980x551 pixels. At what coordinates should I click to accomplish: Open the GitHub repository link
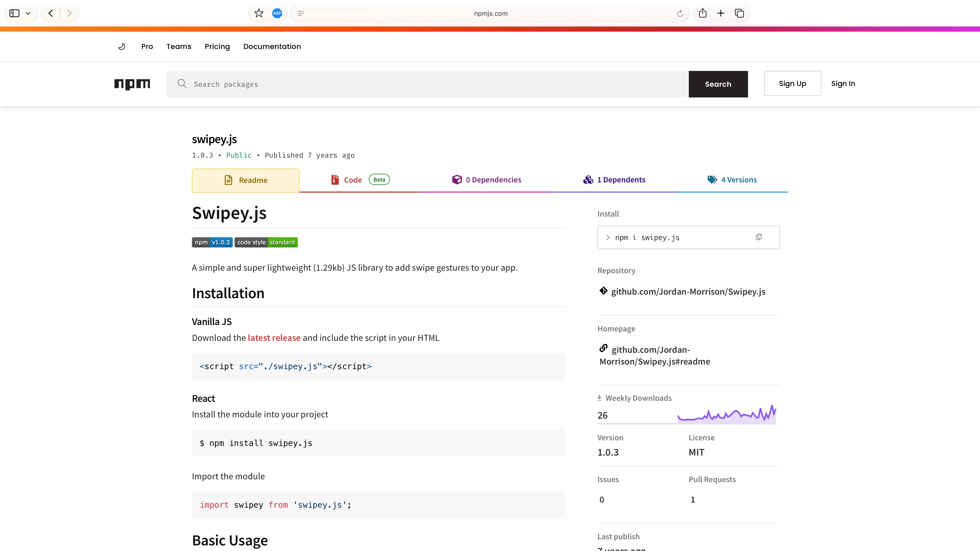pyautogui.click(x=688, y=292)
